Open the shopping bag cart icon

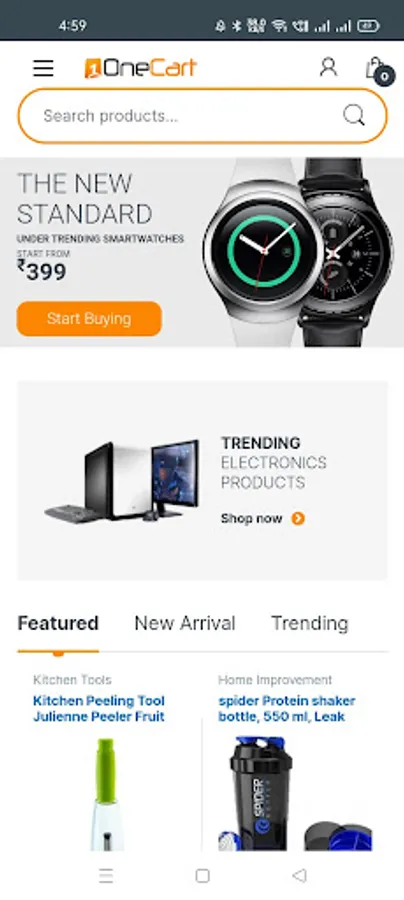point(378,70)
